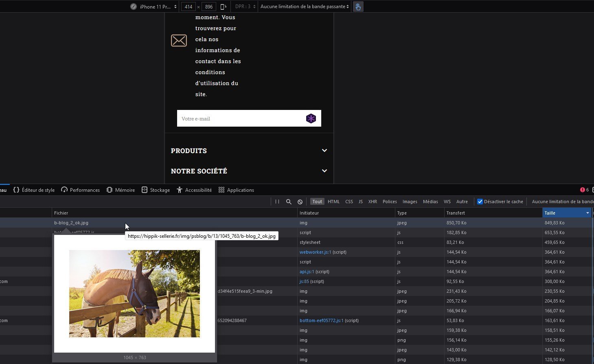594x364 pixels.
Task: Click the no-device-selected icon beside iPhone 11 Pr...
Action: tap(134, 7)
